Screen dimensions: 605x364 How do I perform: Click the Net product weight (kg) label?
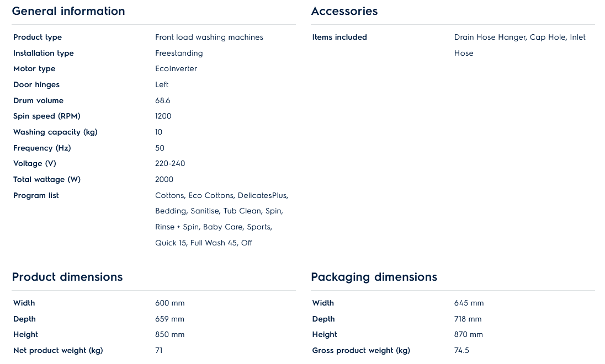(58, 351)
